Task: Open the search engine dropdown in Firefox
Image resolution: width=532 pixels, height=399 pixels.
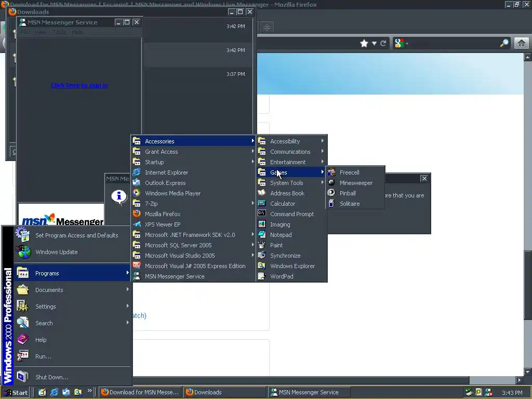Action: click(x=402, y=43)
